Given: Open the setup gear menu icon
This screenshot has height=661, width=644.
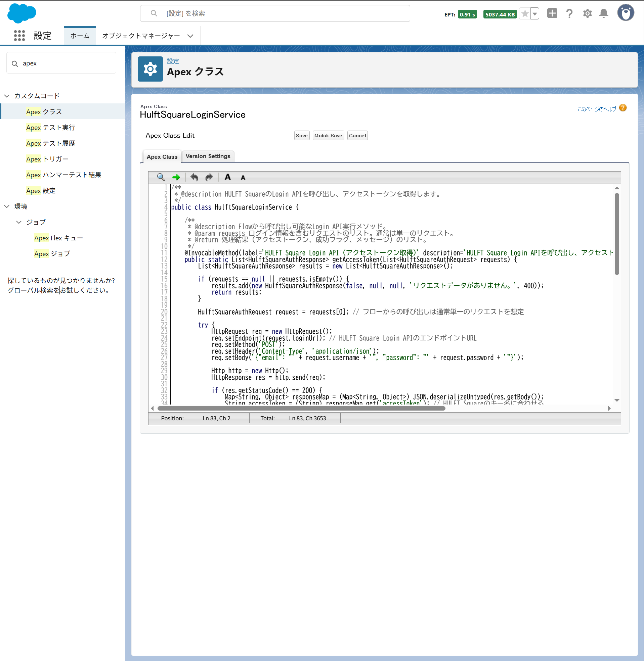Looking at the screenshot, I should (x=587, y=13).
